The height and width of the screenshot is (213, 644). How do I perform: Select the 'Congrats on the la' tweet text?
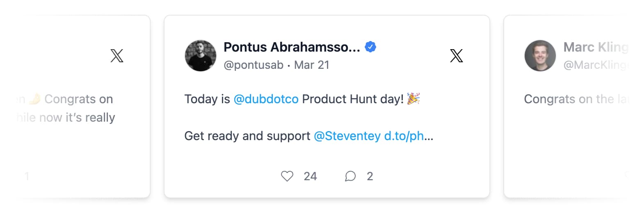tap(576, 99)
